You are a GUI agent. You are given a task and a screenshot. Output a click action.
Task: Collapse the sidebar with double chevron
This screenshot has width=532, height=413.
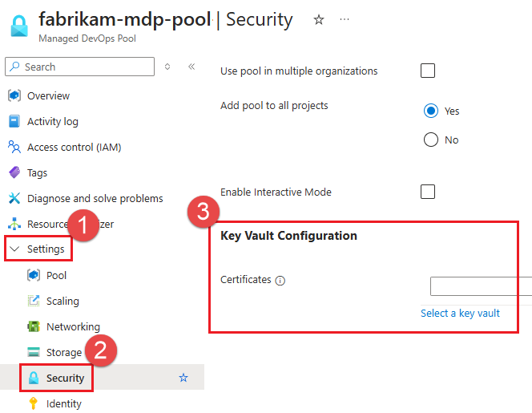click(191, 67)
